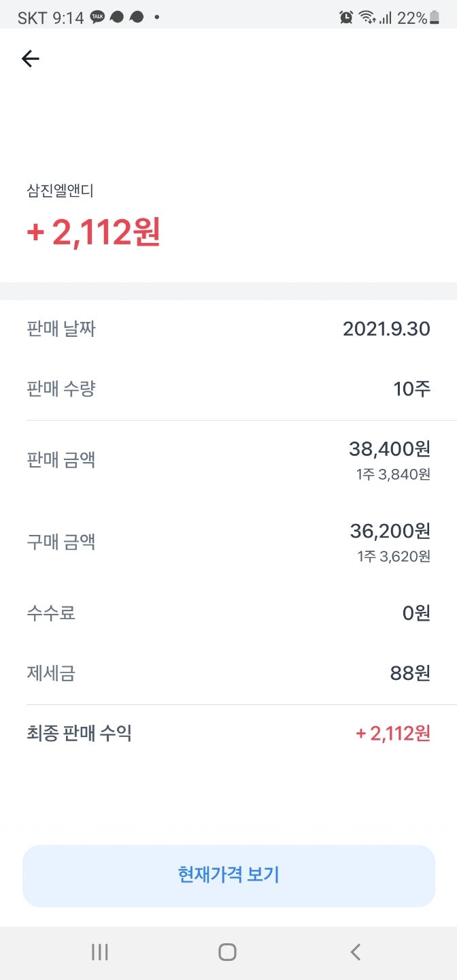
Task: Tap the 최종 판매 수익 value
Action: click(x=391, y=734)
